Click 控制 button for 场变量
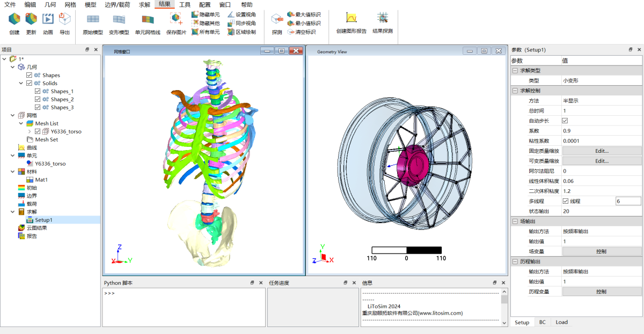The image size is (644, 334). [602, 251]
